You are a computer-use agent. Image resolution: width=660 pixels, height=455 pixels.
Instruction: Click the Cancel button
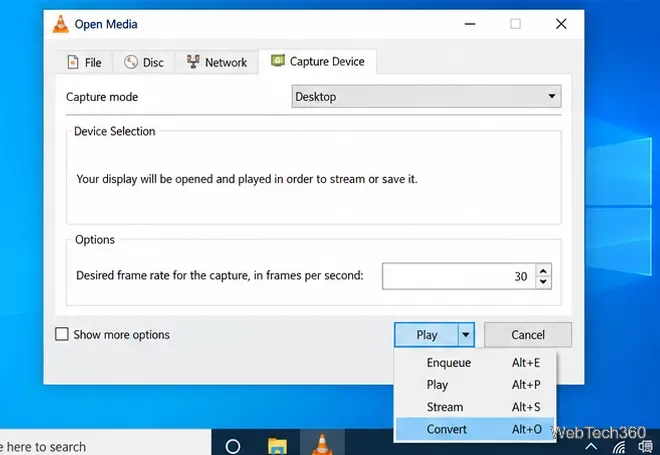tap(528, 335)
